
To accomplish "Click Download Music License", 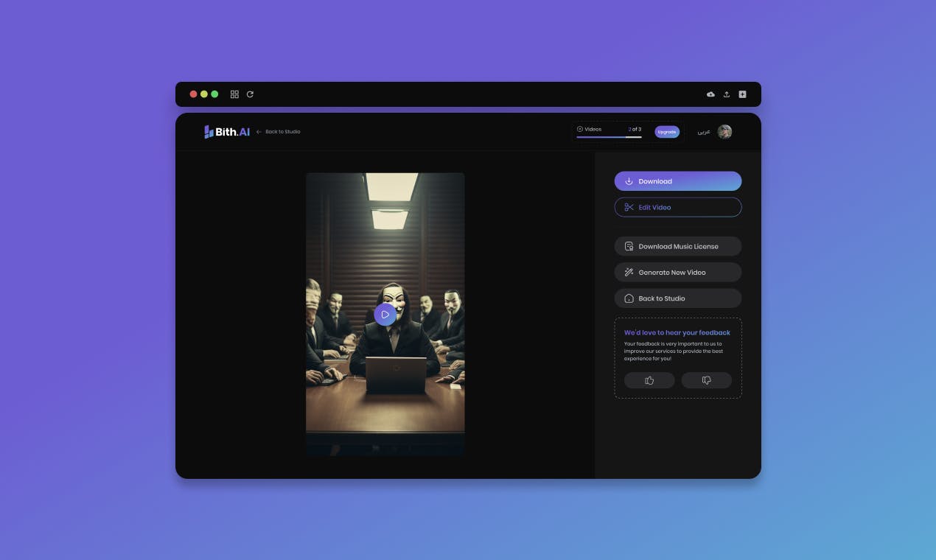I will [x=678, y=246].
